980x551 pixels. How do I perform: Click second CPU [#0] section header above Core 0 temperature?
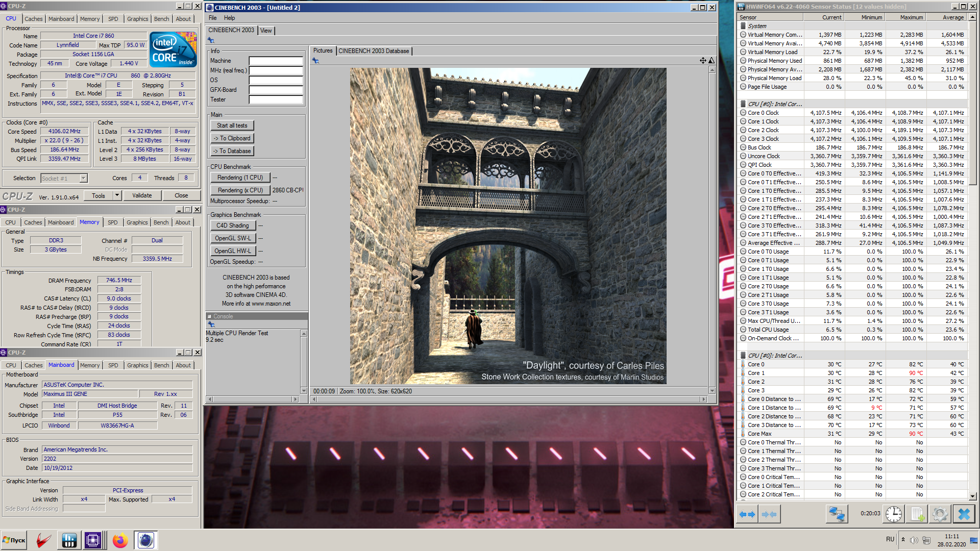point(775,356)
